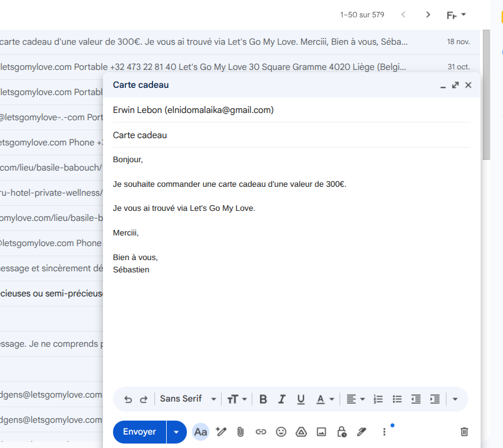
Task: Open the text color picker
Action: (325, 399)
